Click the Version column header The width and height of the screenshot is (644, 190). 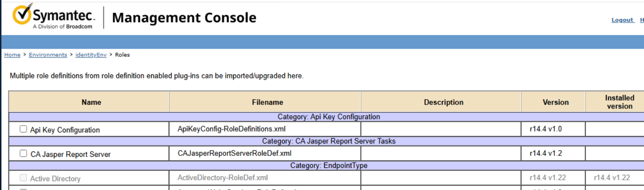tap(555, 102)
